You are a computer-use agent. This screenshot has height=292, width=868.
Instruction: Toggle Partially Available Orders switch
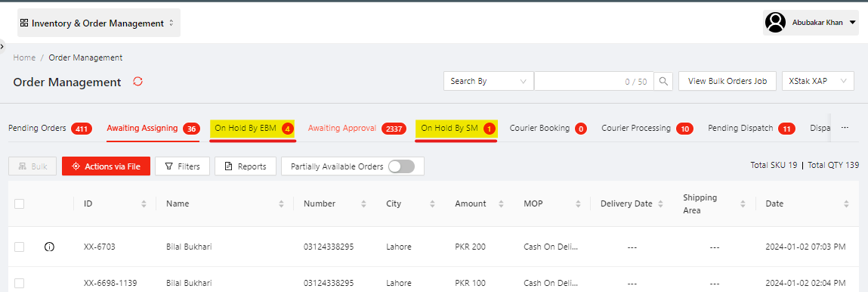pos(401,166)
